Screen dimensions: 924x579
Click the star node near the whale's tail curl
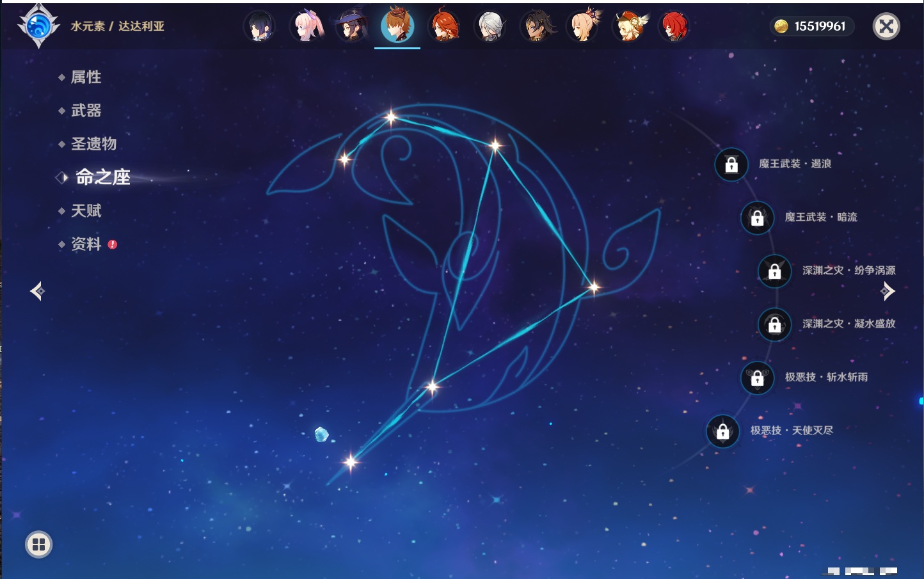(593, 287)
